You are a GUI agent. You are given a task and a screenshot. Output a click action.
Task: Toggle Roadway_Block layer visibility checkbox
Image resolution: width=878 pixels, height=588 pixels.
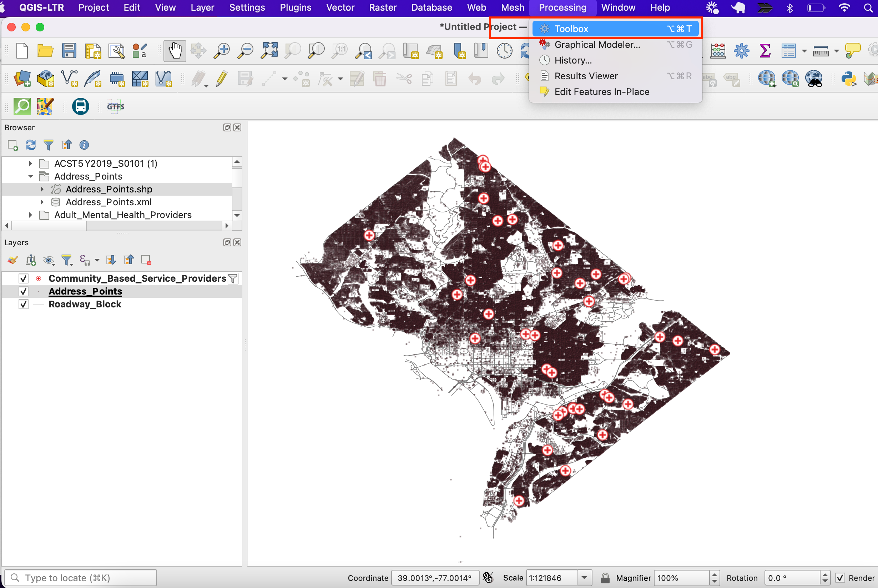pyautogui.click(x=24, y=304)
